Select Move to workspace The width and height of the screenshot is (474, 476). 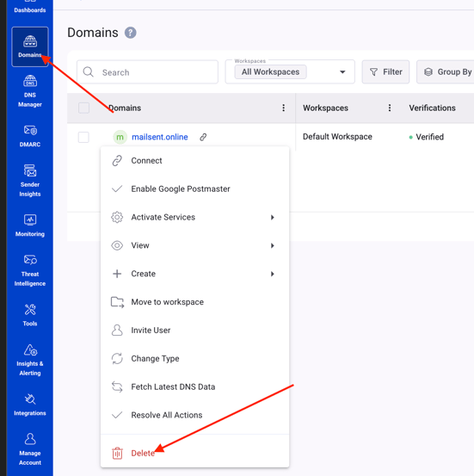pyautogui.click(x=194, y=302)
